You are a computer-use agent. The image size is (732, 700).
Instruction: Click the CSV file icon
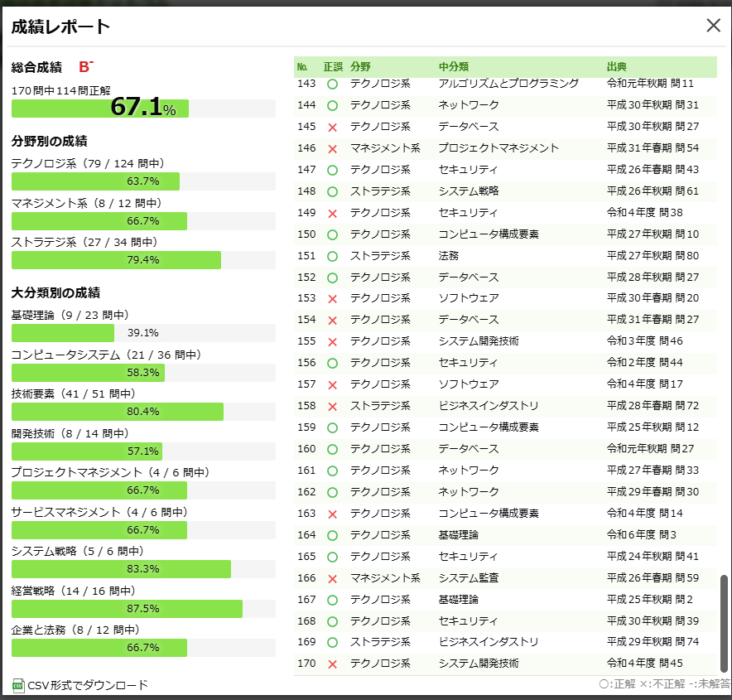pos(17,685)
